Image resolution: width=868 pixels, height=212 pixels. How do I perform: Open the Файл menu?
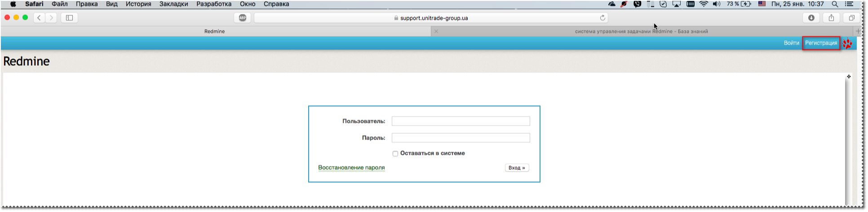pos(60,4)
